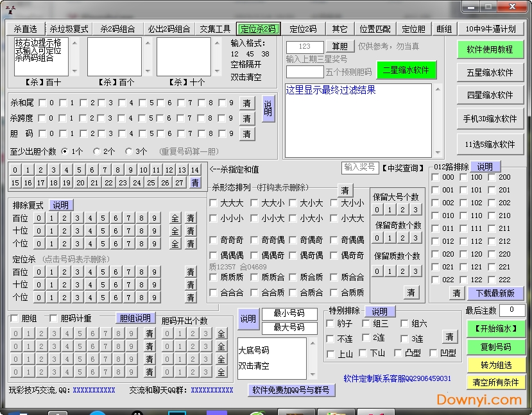The height and width of the screenshot is (415, 532).
Task: Tick the 奇偶奇 pattern checkbox
Action: click(x=293, y=240)
